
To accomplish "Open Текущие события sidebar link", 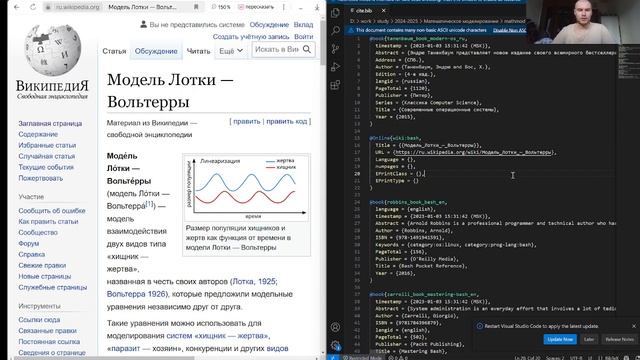I will 46,167.
